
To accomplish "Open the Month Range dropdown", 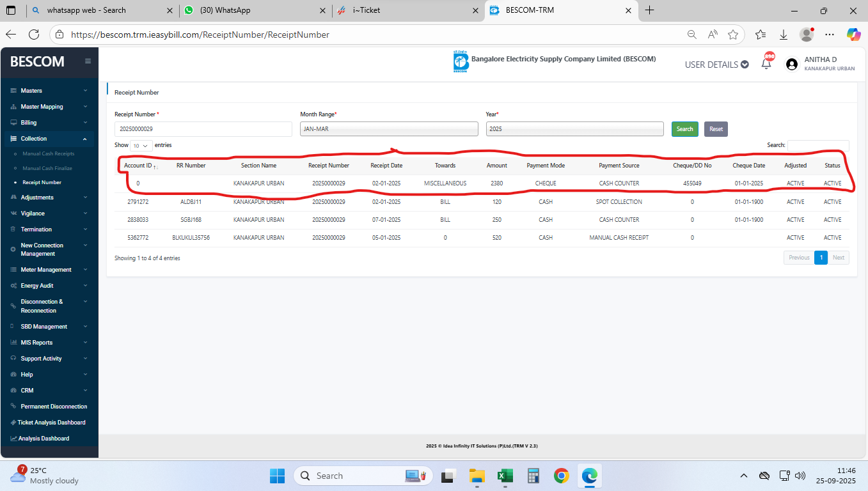I will [389, 129].
